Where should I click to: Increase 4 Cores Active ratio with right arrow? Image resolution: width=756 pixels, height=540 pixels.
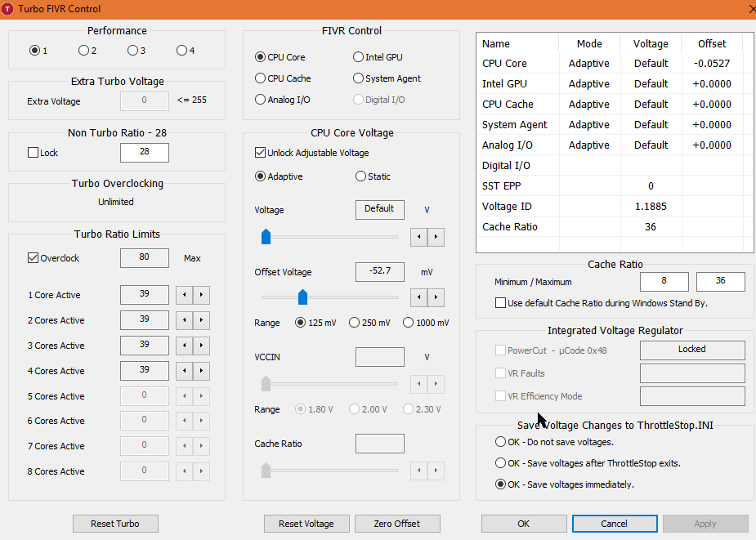pyautogui.click(x=202, y=371)
